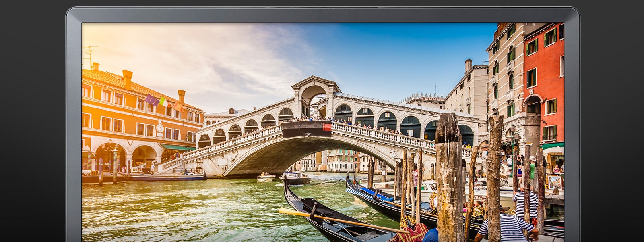Click the red building with green shutters
644x242 pixels.
544,81
